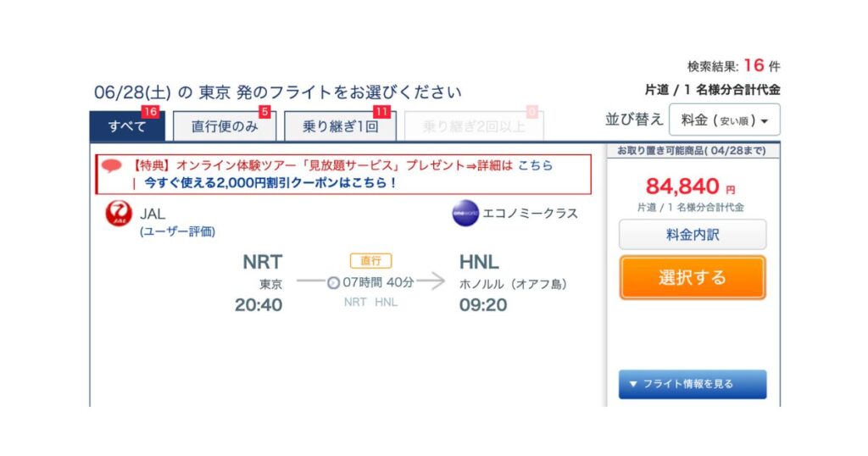
Task: Switch to the 直行便のみ tab
Action: coord(225,126)
